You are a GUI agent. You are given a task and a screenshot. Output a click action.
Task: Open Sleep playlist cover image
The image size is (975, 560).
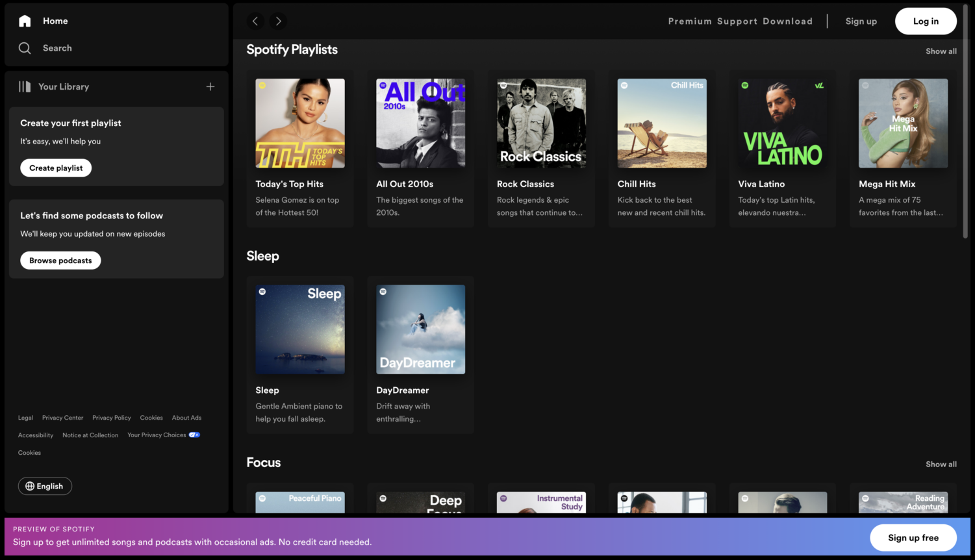point(300,329)
